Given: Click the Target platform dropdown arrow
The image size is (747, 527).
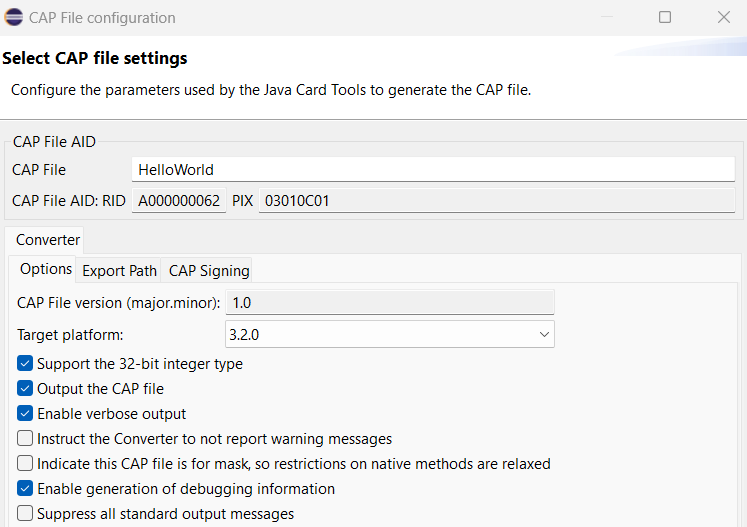Looking at the screenshot, I should 544,334.
